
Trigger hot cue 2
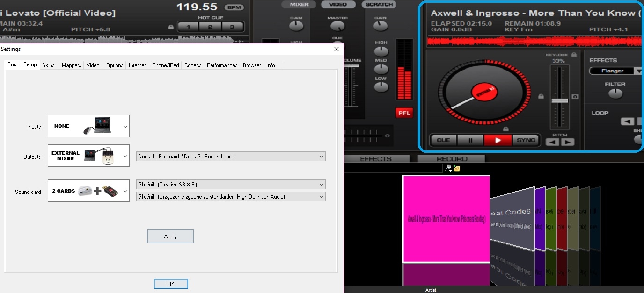click(210, 27)
